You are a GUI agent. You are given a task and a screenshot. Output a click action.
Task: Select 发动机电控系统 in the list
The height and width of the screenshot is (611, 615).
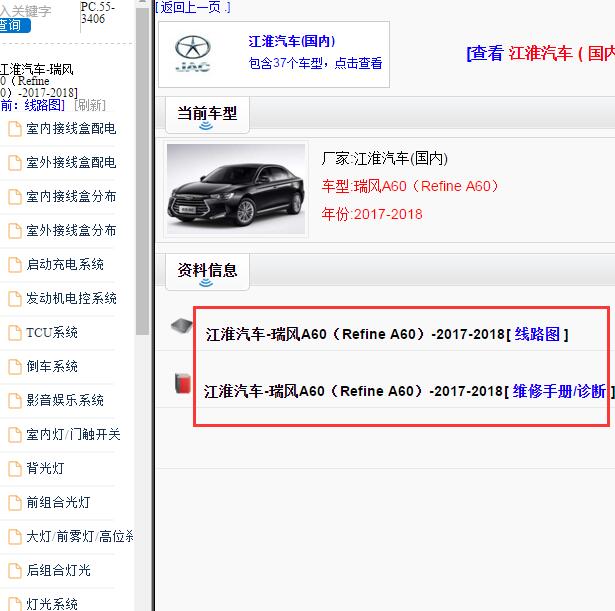[x=71, y=298]
